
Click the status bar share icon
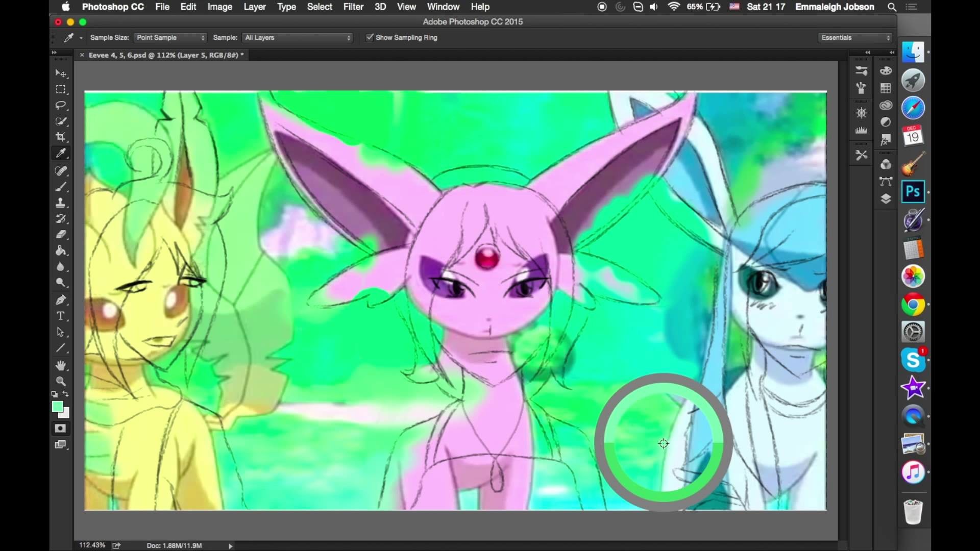coord(116,545)
